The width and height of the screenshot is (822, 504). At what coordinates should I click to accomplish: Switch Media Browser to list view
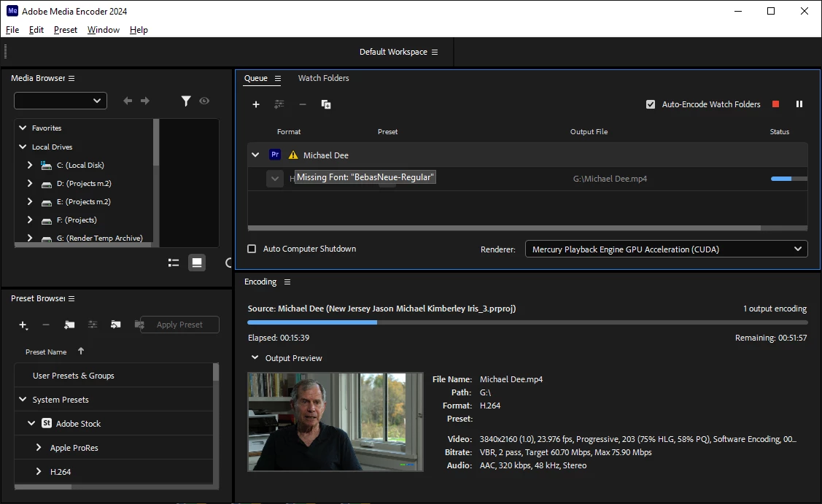tap(174, 263)
